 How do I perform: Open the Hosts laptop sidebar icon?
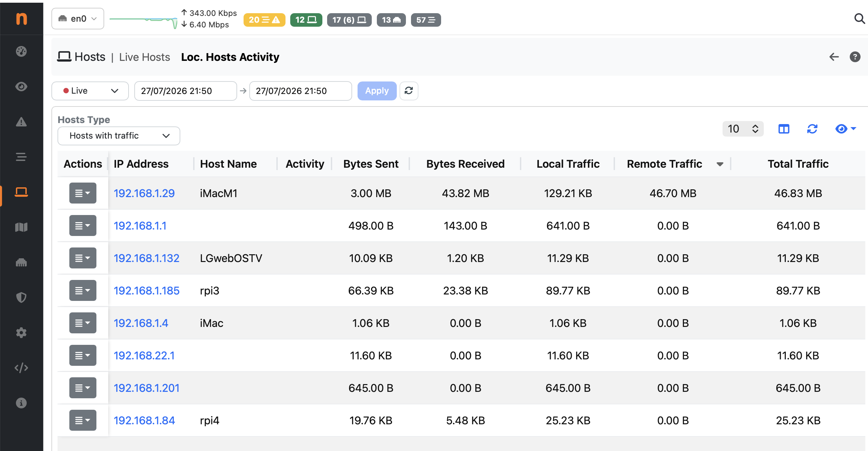point(21,192)
